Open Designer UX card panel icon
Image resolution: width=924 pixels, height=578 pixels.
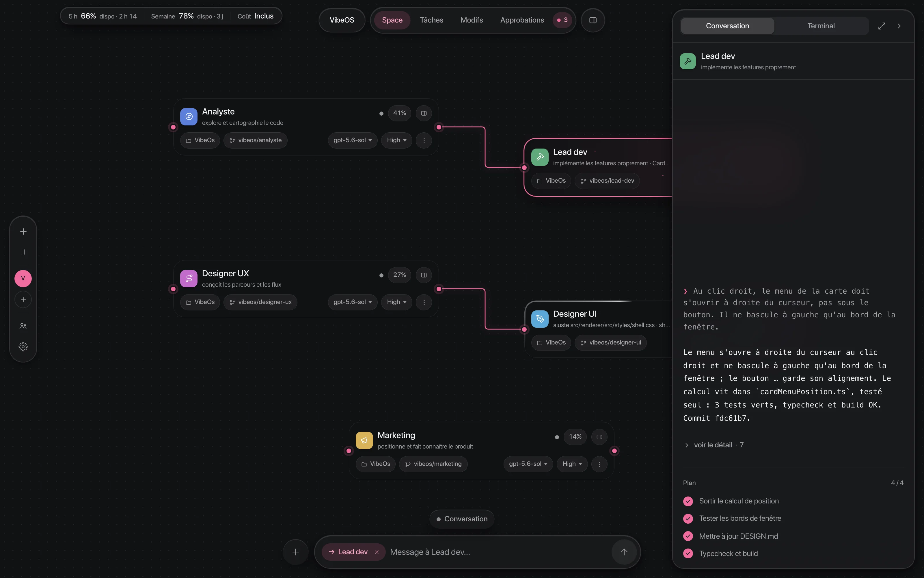point(424,275)
